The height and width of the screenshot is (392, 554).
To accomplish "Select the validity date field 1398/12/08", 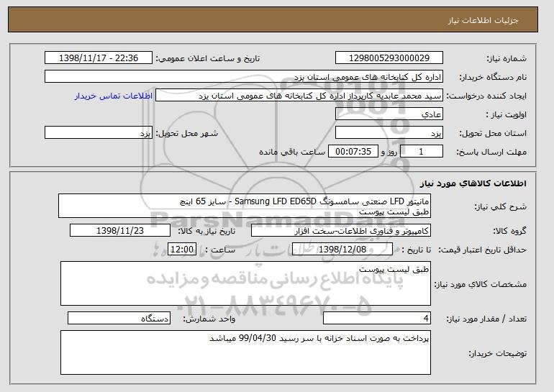I will pos(342,250).
